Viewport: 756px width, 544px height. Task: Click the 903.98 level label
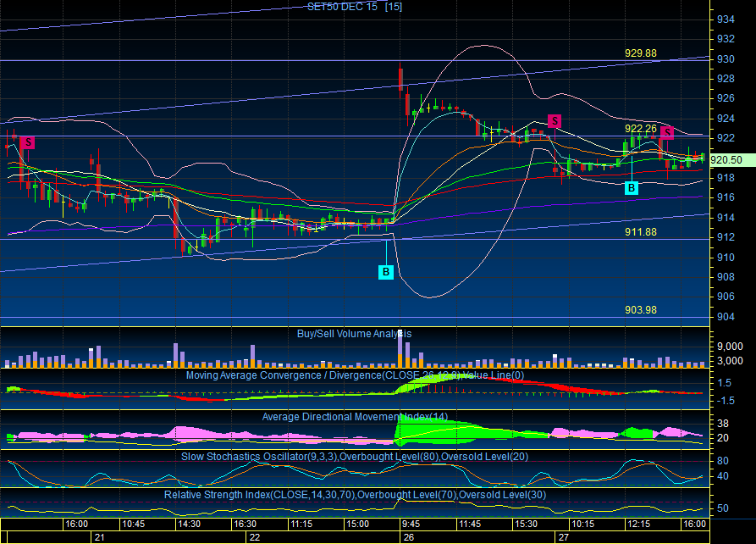pyautogui.click(x=641, y=310)
